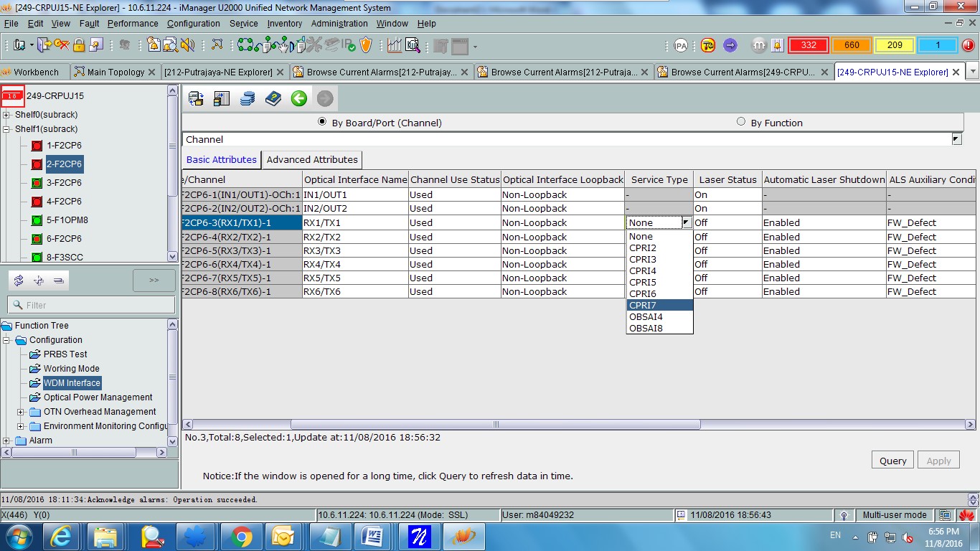The image size is (980, 551).
Task: Open the Configuration menu
Action: 194,24
